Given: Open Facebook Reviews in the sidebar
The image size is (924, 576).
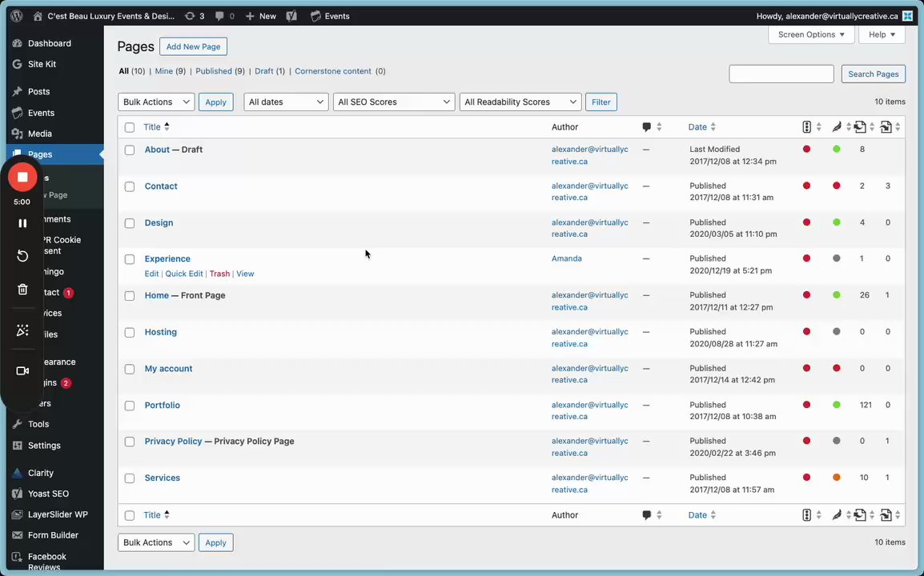Looking at the screenshot, I should [47, 562].
